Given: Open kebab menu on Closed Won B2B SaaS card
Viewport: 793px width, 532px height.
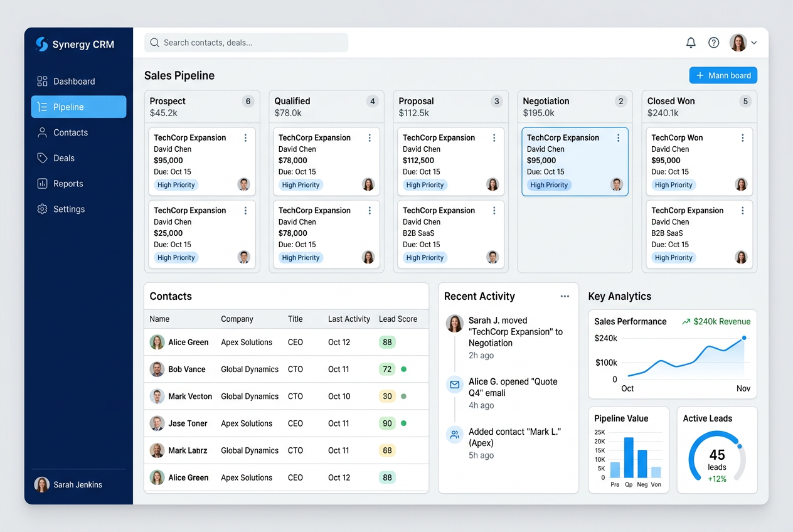Looking at the screenshot, I should pyautogui.click(x=743, y=211).
